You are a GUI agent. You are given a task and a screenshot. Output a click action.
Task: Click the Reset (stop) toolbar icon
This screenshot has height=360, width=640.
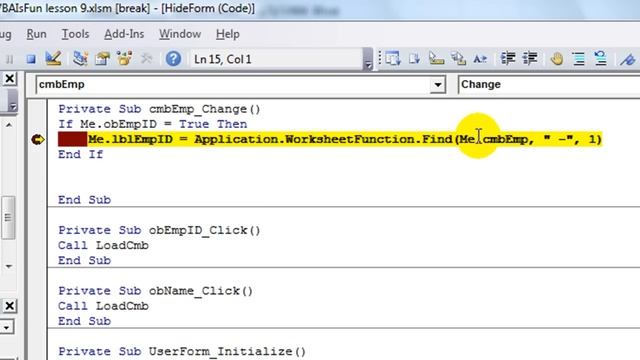coord(31,59)
